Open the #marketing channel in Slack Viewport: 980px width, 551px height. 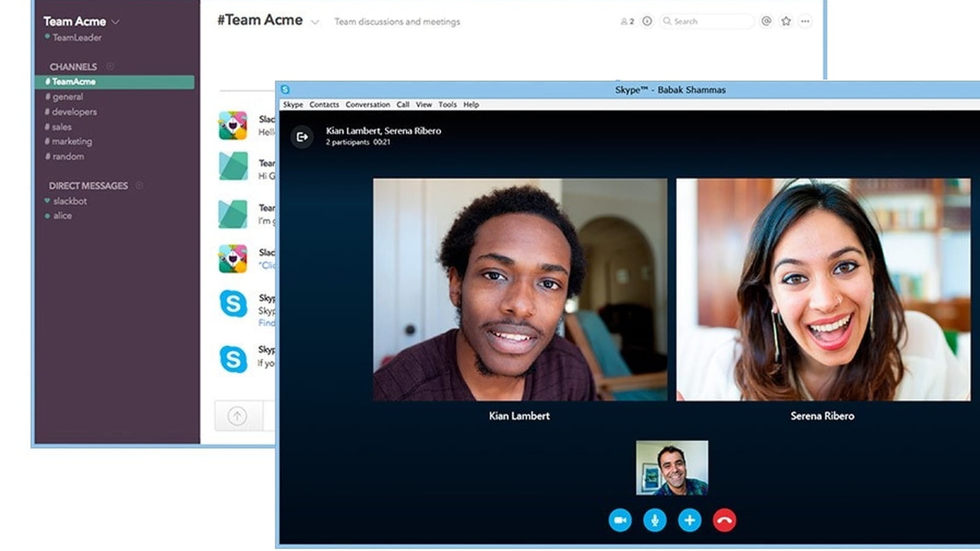68,141
